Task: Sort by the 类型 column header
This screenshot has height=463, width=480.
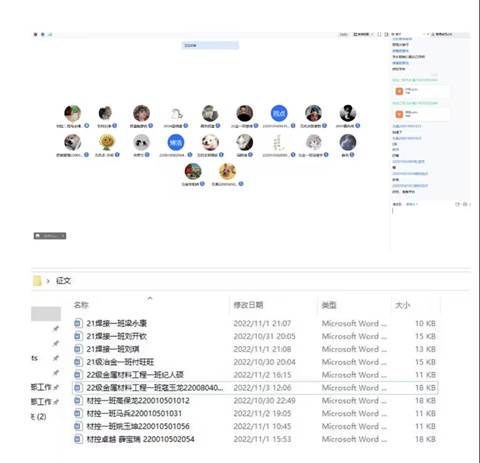Action: [329, 305]
